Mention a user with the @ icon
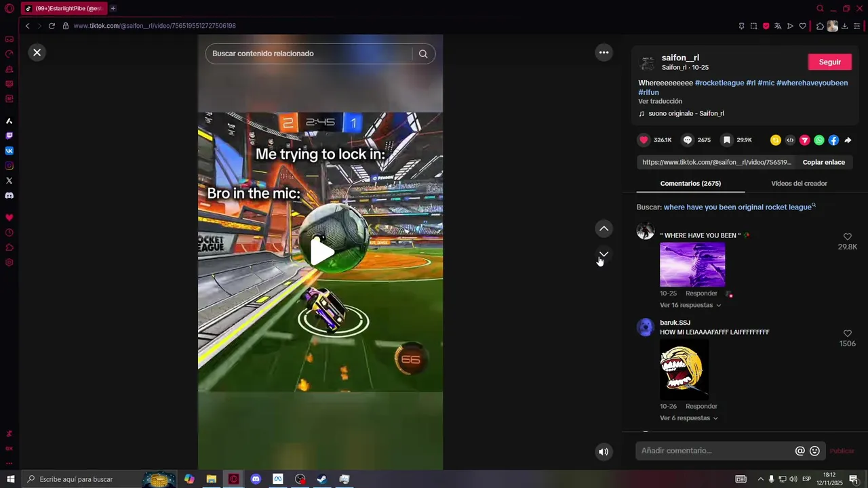 (800, 451)
